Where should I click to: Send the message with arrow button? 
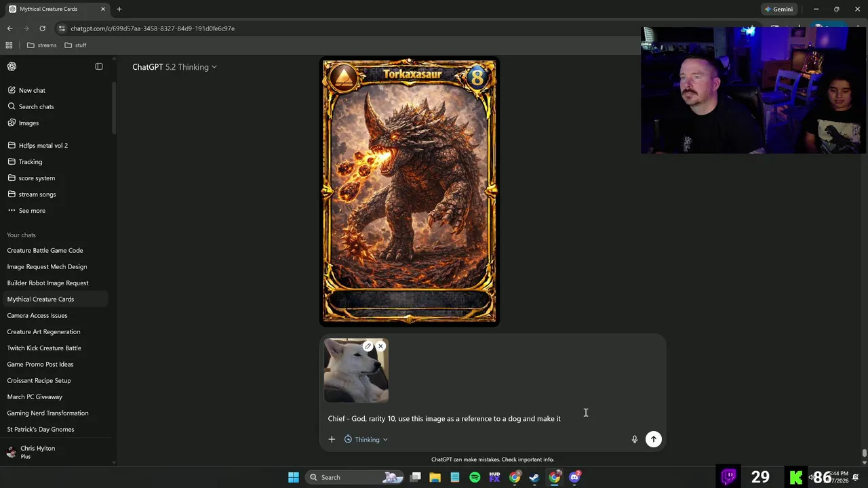pyautogui.click(x=654, y=439)
